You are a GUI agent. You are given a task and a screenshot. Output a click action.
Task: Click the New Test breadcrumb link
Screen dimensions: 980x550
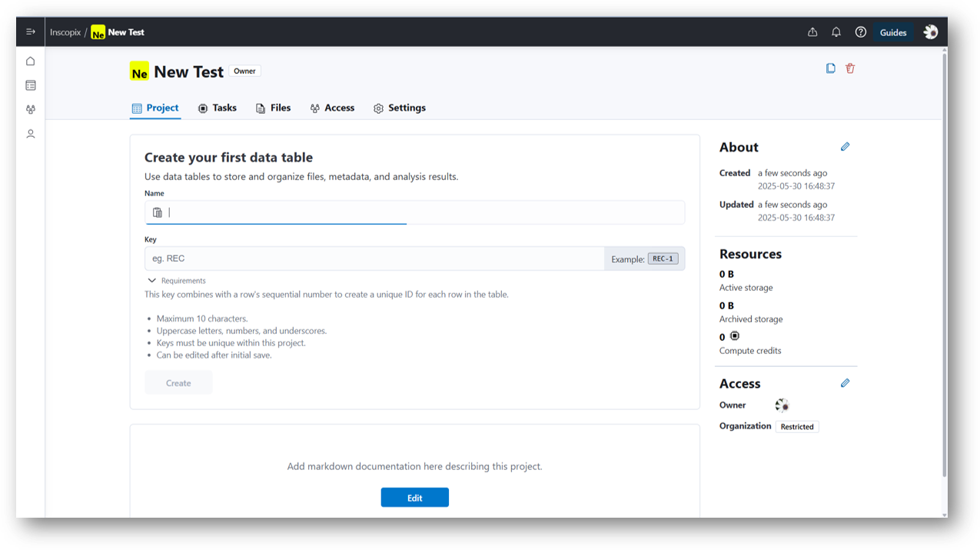(126, 32)
